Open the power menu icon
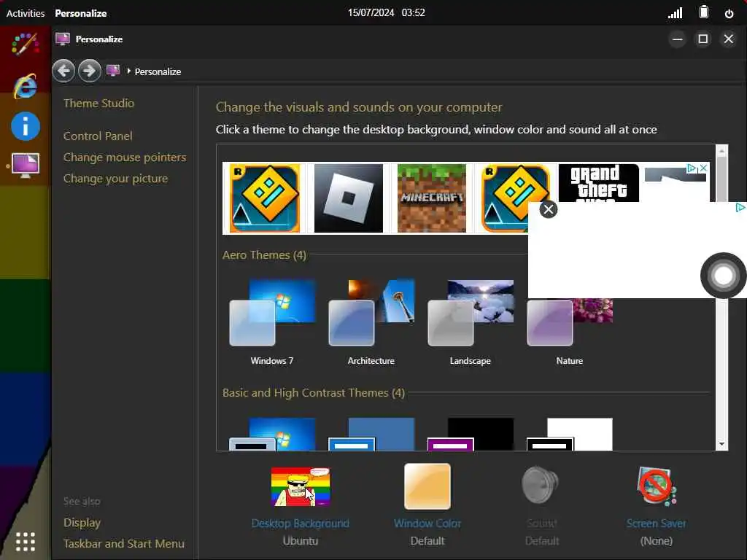Screen dimensions: 747x560 (729, 13)
